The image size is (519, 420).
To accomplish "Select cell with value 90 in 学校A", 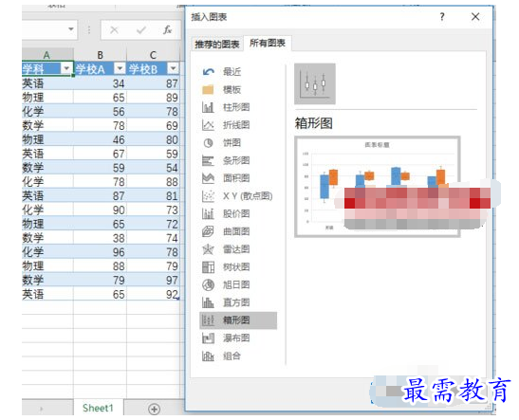I will [100, 210].
